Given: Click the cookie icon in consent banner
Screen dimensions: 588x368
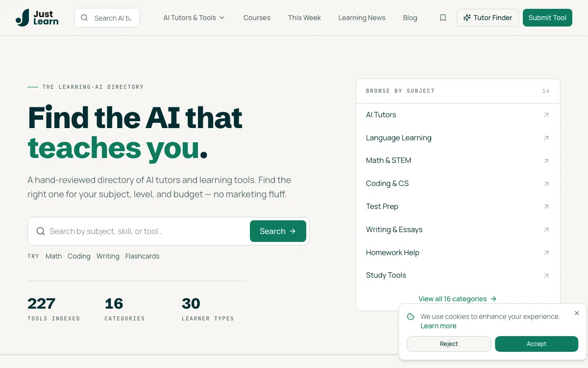Looking at the screenshot, I should click(411, 316).
